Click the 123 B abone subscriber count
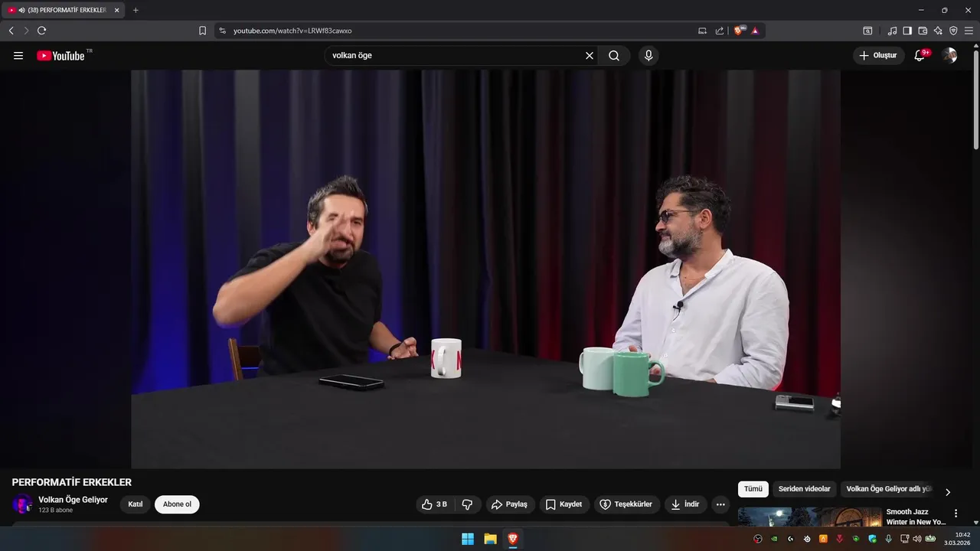 click(x=55, y=510)
